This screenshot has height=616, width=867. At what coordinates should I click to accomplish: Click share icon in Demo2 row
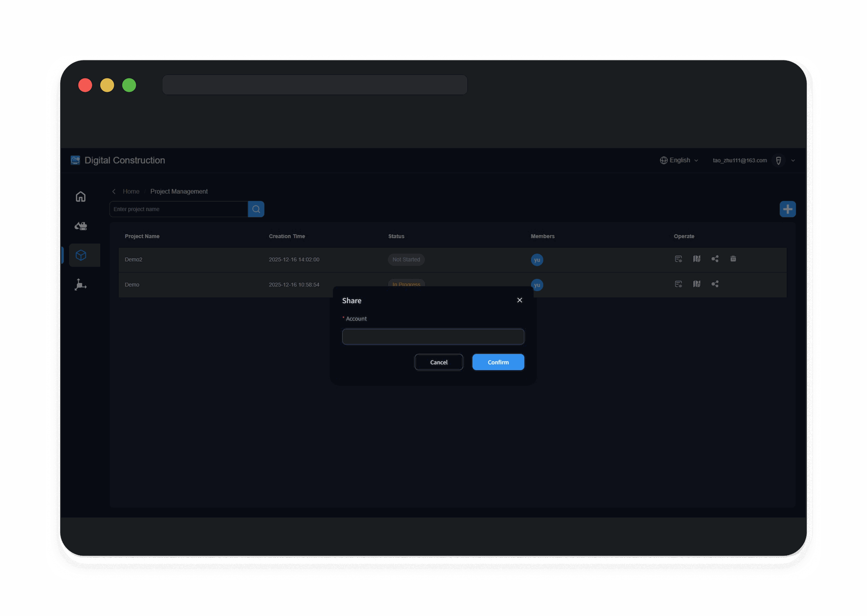715,259
